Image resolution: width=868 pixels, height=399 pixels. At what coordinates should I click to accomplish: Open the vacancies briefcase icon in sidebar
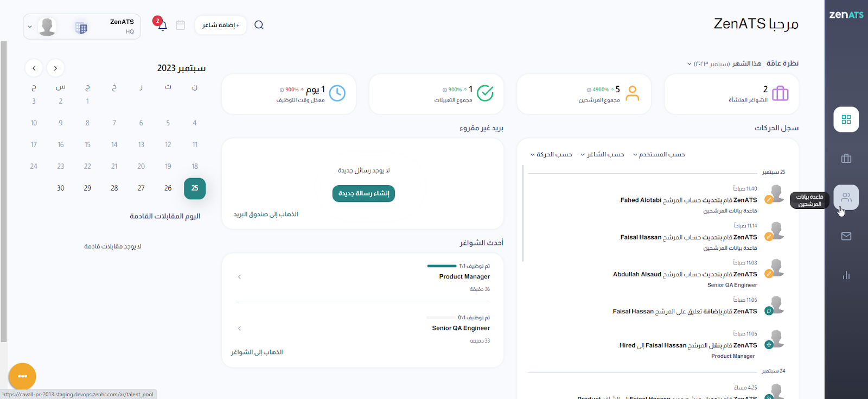tap(846, 159)
